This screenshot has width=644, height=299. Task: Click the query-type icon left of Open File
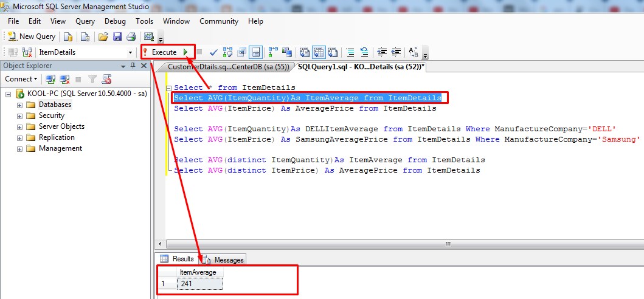click(x=85, y=36)
